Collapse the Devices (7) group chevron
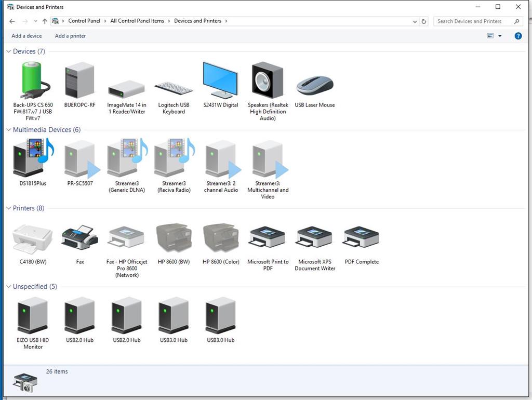 tap(8, 51)
